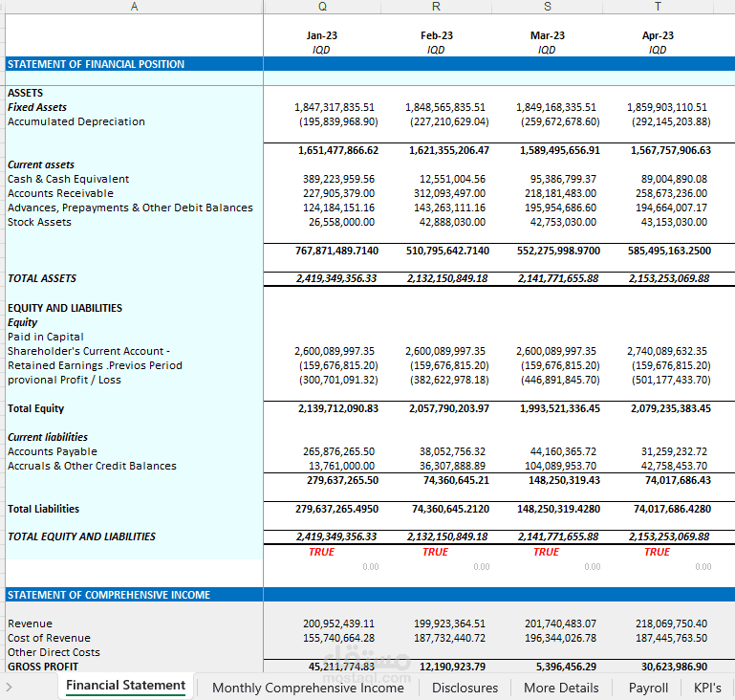Image resolution: width=735 pixels, height=700 pixels.
Task: Select the TOTAL ASSETS label cell
Action: 42,278
